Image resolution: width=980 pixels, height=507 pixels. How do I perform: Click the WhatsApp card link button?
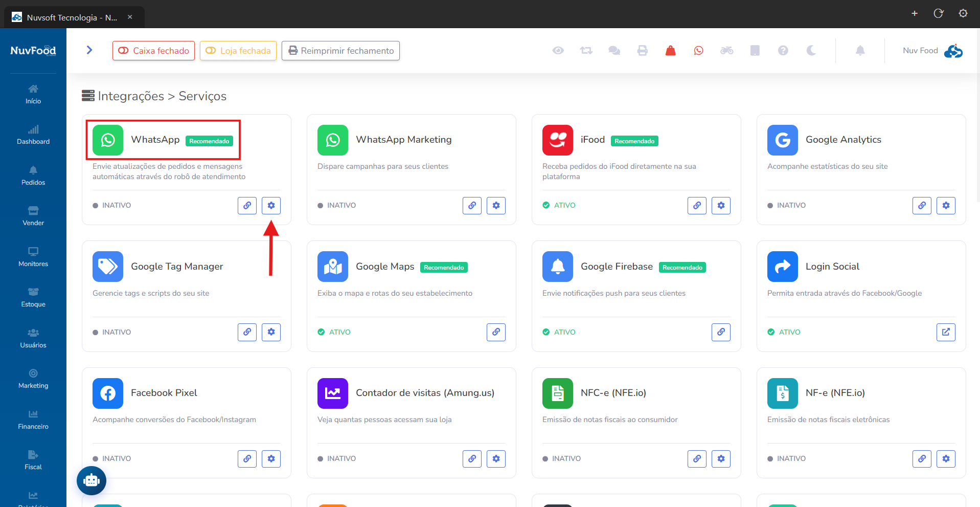(247, 206)
